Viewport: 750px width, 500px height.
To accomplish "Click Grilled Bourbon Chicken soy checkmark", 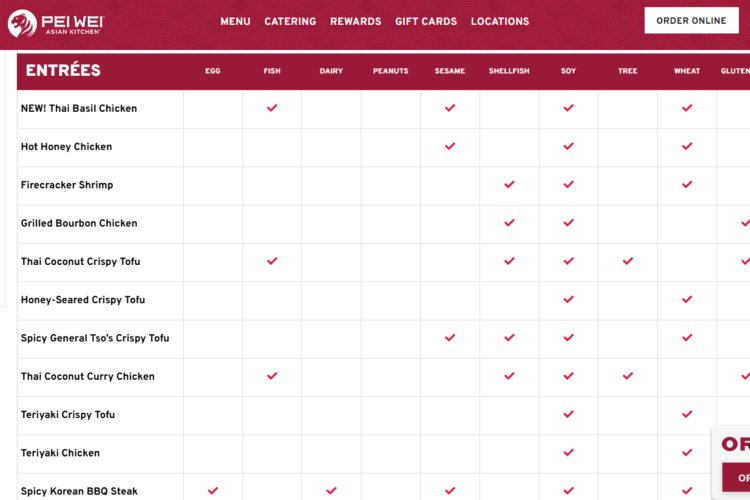I will point(569,223).
